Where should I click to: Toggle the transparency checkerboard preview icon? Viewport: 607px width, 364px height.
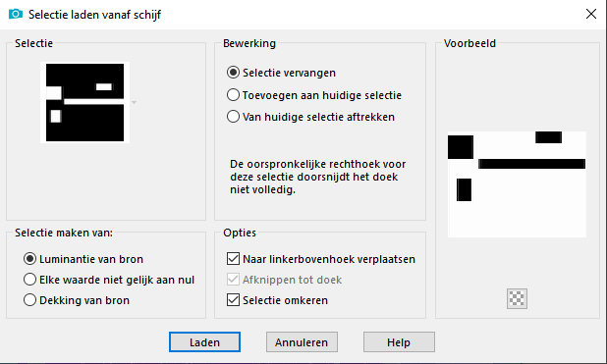click(517, 298)
